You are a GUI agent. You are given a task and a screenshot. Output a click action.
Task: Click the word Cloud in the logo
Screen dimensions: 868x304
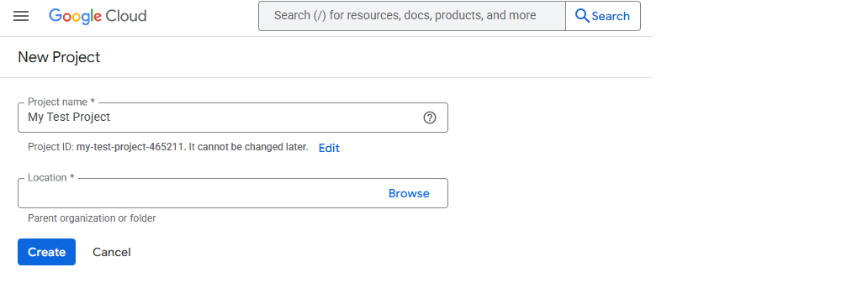point(125,16)
